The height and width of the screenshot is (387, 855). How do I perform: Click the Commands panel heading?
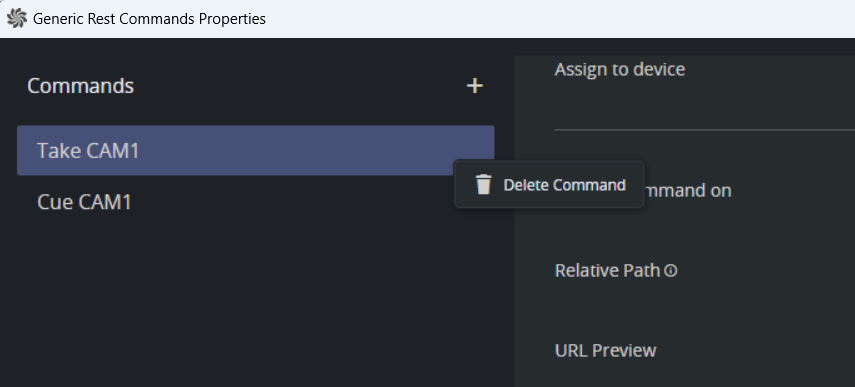80,86
